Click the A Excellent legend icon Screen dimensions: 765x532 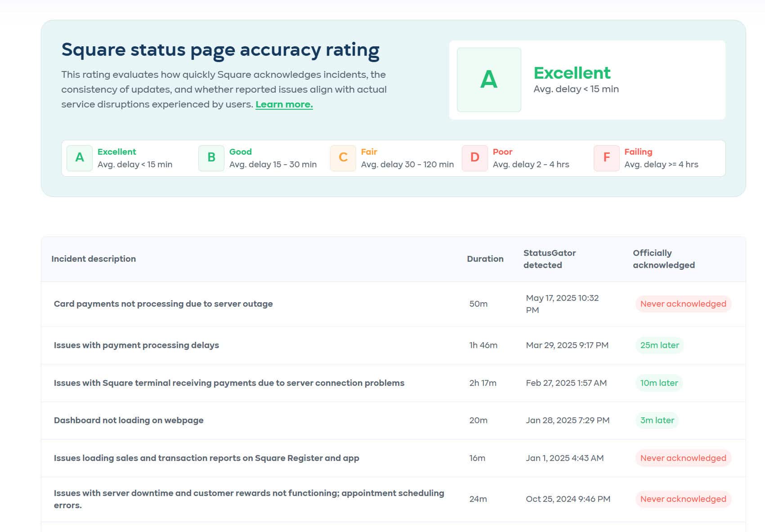tap(80, 158)
